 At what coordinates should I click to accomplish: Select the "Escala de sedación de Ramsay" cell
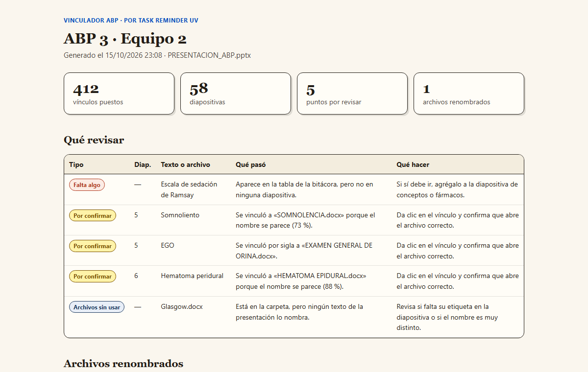[189, 189]
